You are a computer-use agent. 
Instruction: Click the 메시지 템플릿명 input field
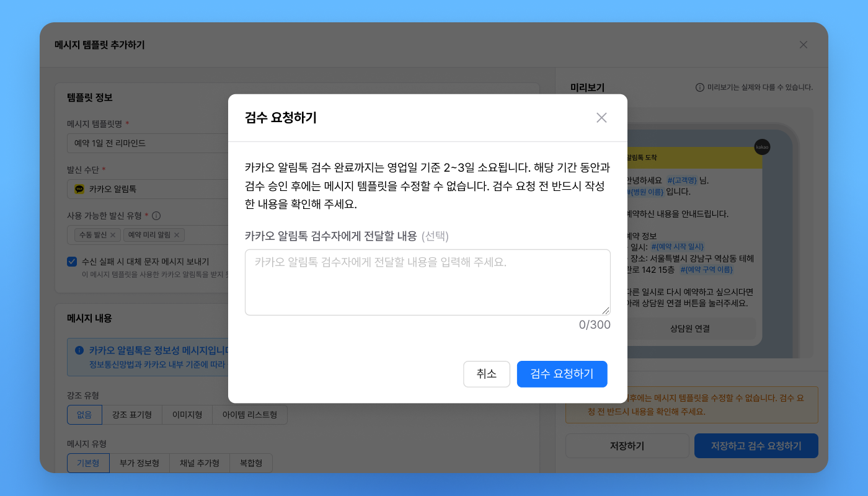coord(148,143)
